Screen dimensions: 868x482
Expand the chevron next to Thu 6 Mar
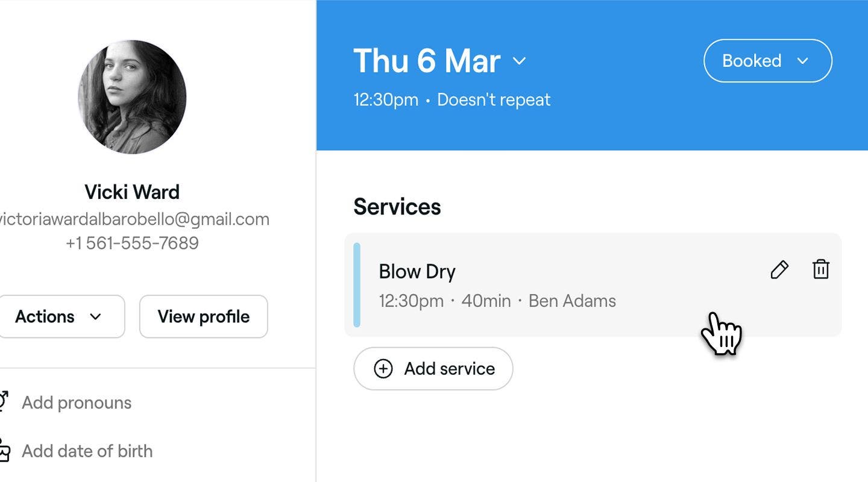[519, 61]
